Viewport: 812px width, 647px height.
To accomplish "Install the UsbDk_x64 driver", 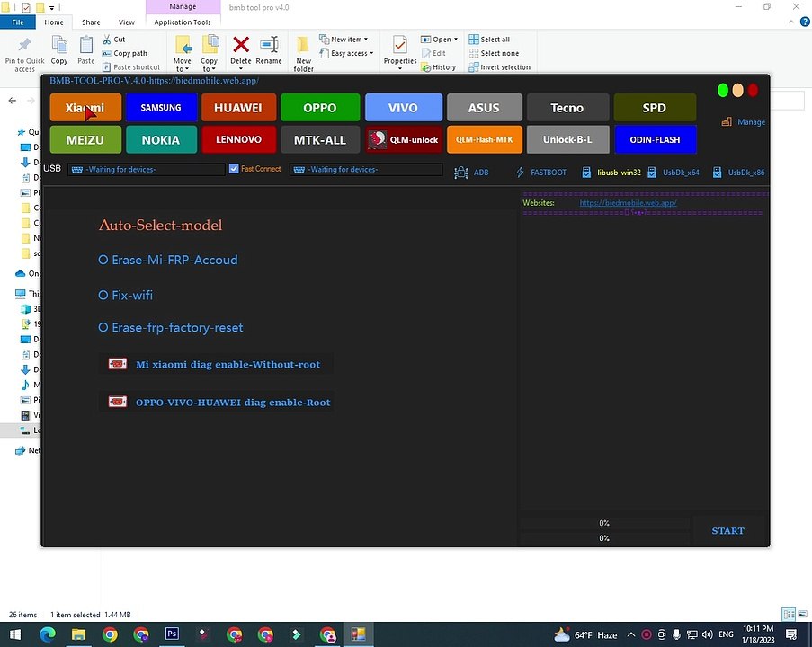I will click(x=674, y=173).
